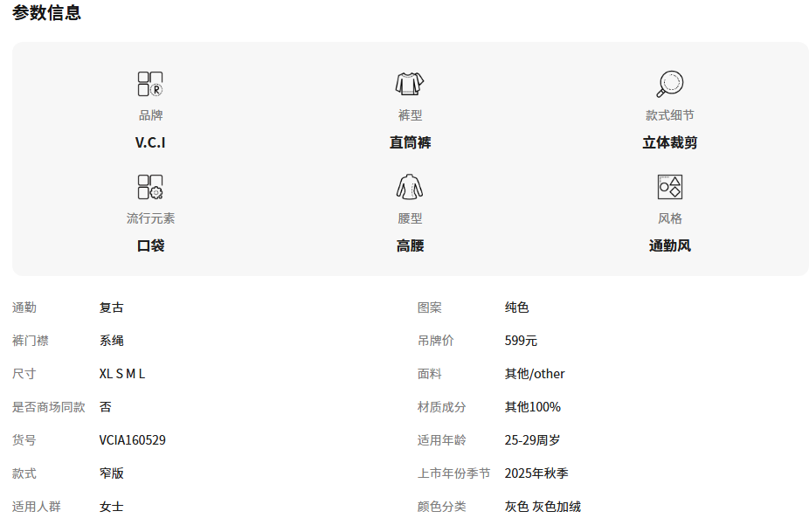Click the brand (品牌) icon
This screenshot has width=809, height=532.
click(x=150, y=84)
